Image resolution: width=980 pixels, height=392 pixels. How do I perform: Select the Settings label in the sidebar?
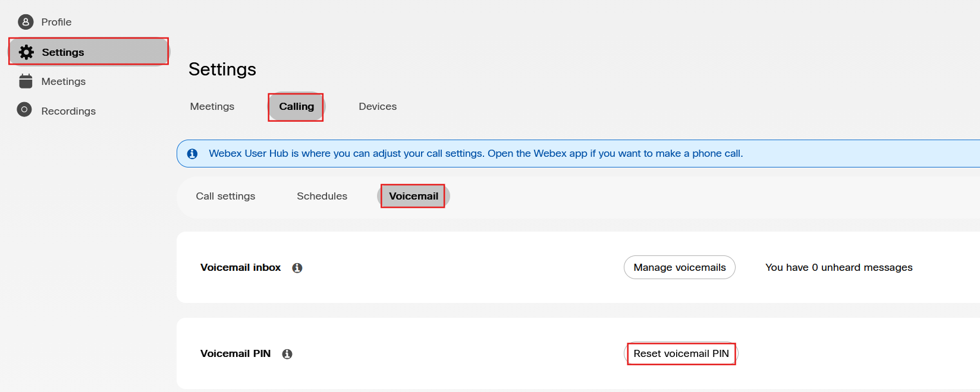pyautogui.click(x=63, y=52)
